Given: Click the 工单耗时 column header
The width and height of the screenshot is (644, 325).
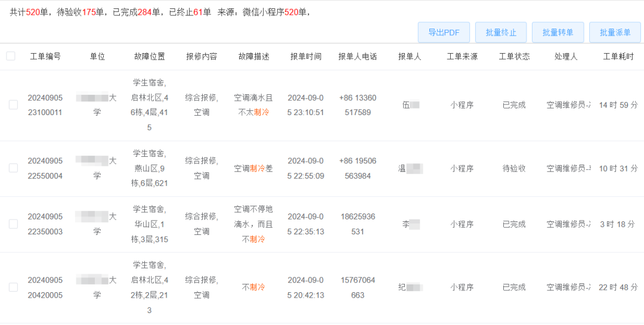Looking at the screenshot, I should [x=618, y=57].
